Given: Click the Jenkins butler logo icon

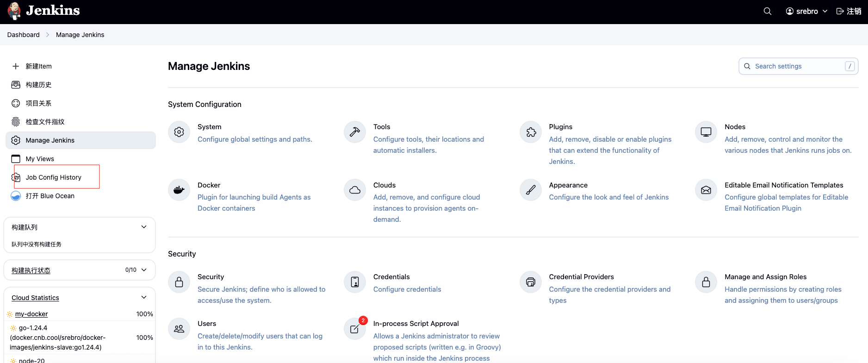Looking at the screenshot, I should click(14, 11).
